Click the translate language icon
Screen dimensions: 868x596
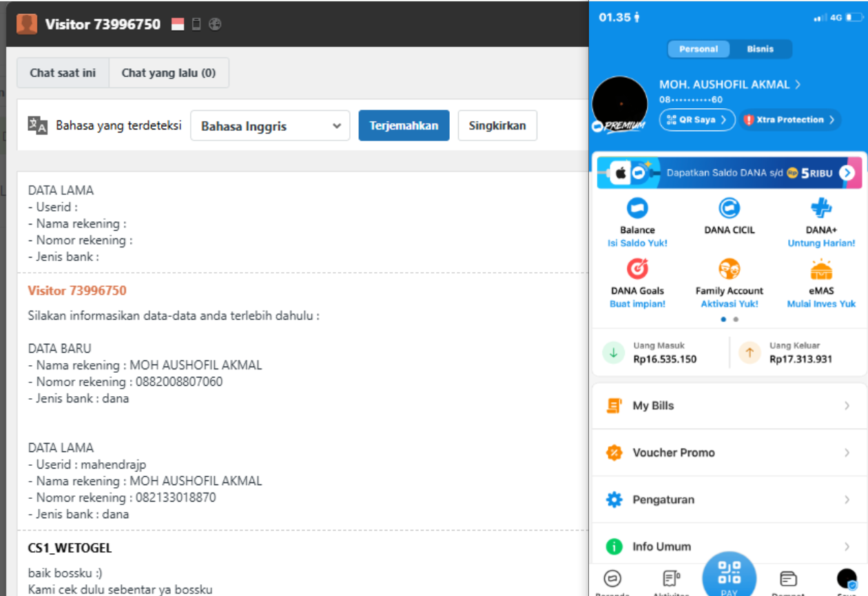tap(37, 125)
